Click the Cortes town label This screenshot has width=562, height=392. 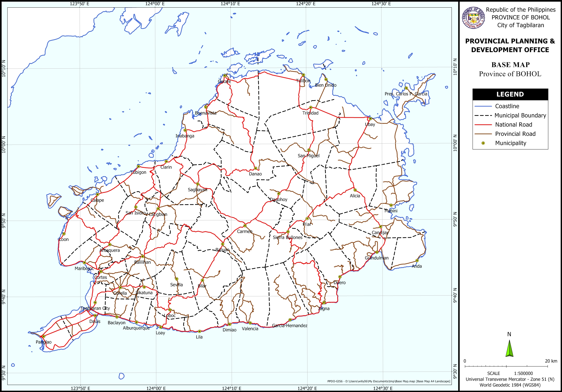point(100,277)
